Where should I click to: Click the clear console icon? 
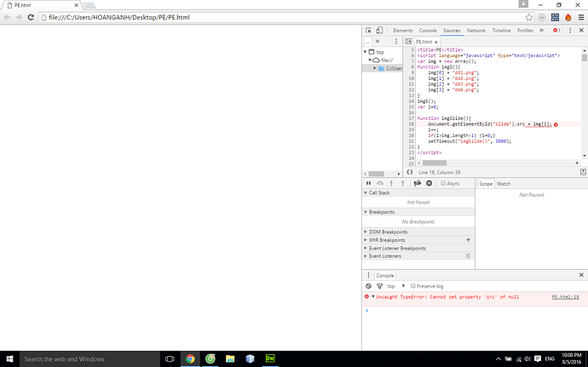368,286
